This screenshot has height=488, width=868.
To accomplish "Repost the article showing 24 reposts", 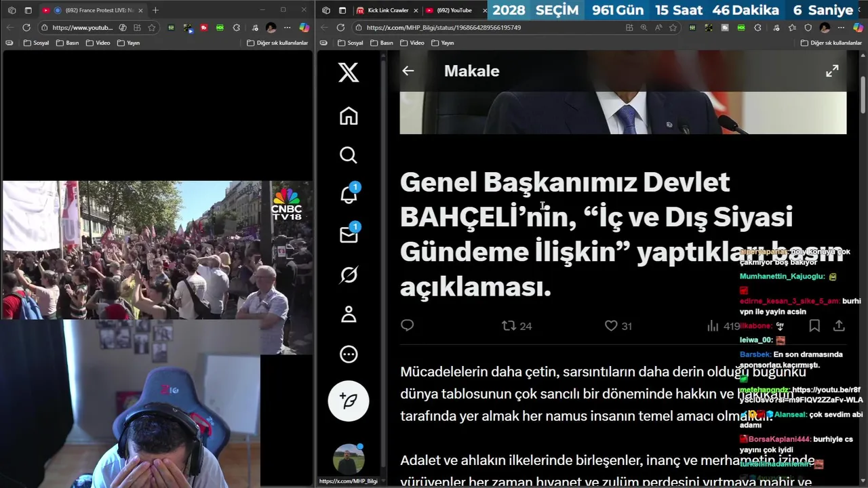I will pos(517,326).
